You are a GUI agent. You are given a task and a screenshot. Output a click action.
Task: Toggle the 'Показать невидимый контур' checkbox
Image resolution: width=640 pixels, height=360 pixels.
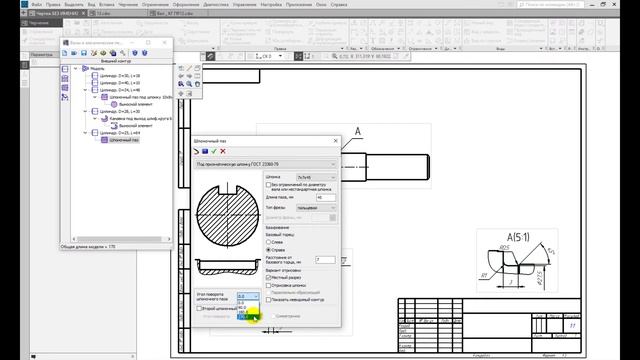coord(269,300)
